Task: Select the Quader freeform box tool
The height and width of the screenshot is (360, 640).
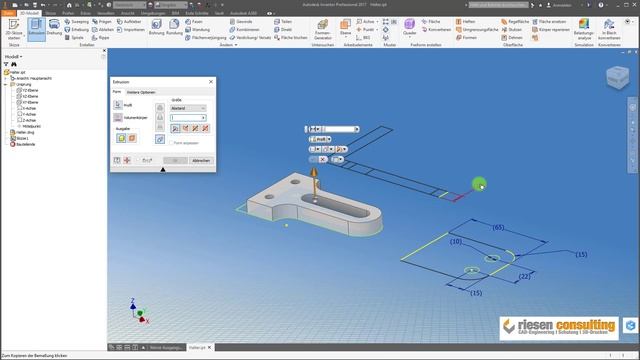Action: (x=409, y=27)
